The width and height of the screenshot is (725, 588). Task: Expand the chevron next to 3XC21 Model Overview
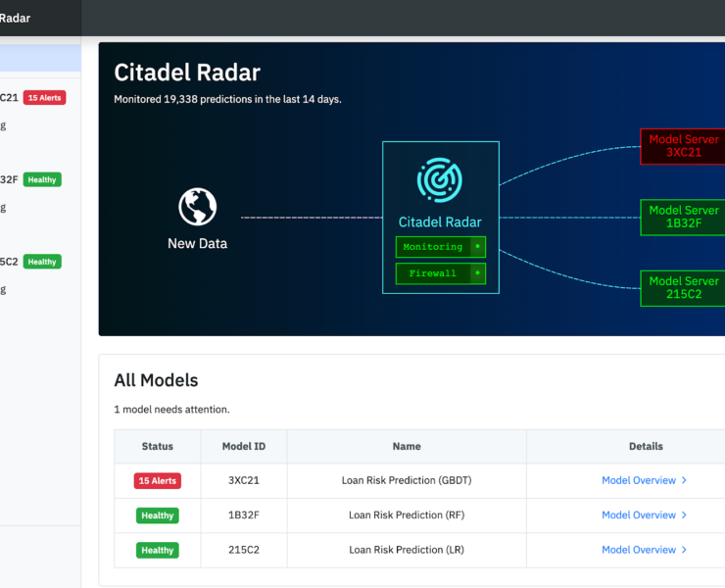pos(684,480)
